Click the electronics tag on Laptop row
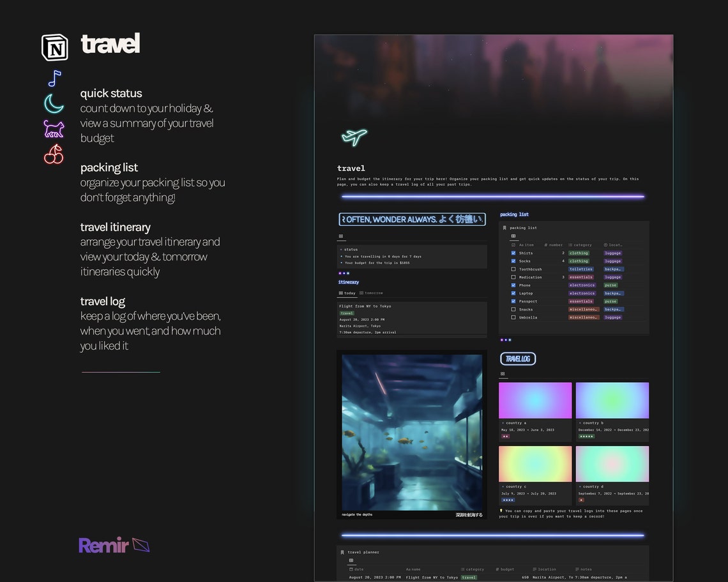The image size is (728, 582). pos(582,294)
